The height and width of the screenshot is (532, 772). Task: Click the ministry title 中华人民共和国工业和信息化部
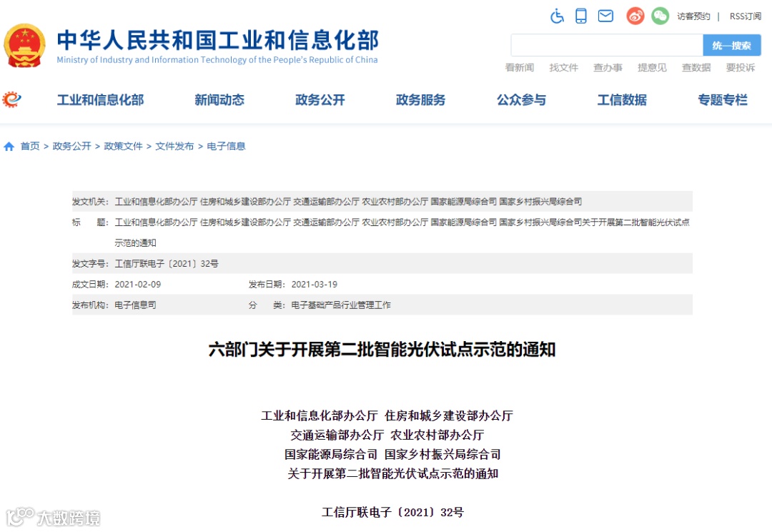(x=217, y=40)
